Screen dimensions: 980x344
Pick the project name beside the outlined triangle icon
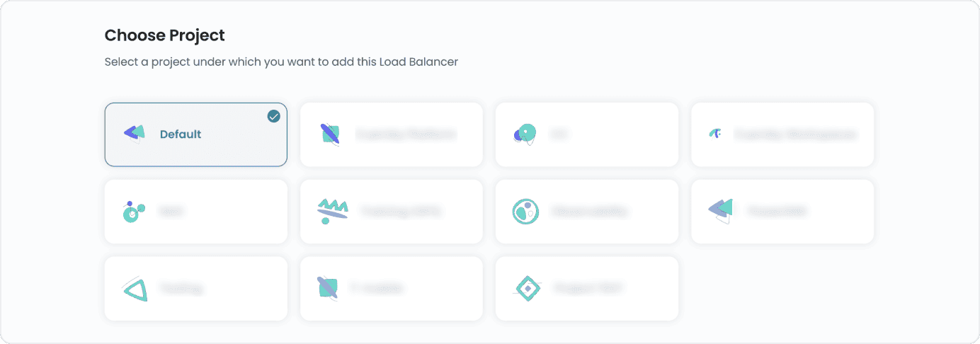181,288
